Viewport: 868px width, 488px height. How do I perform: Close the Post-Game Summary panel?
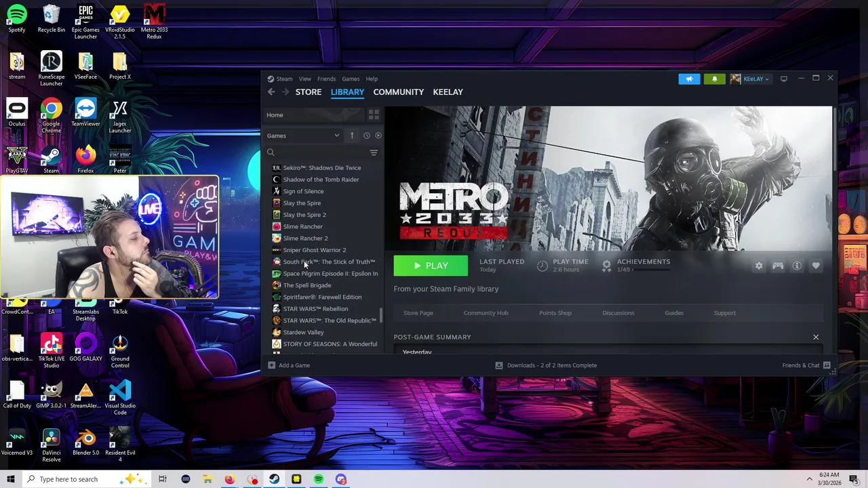point(816,337)
